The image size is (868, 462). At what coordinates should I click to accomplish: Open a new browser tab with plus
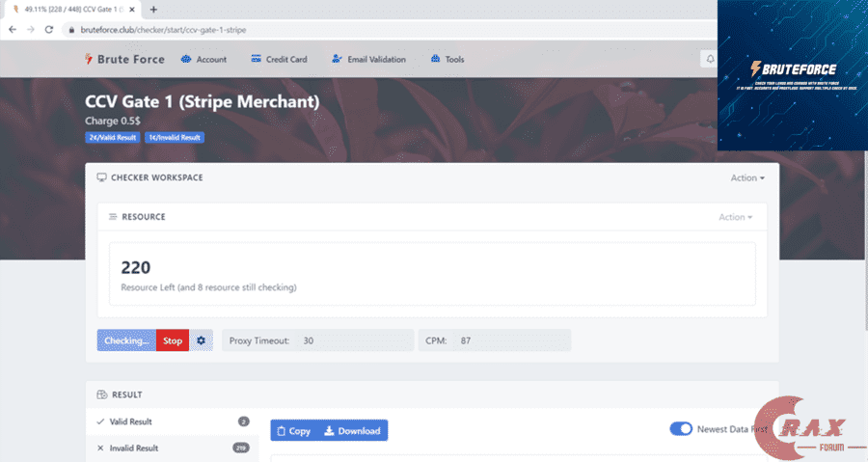(x=153, y=10)
